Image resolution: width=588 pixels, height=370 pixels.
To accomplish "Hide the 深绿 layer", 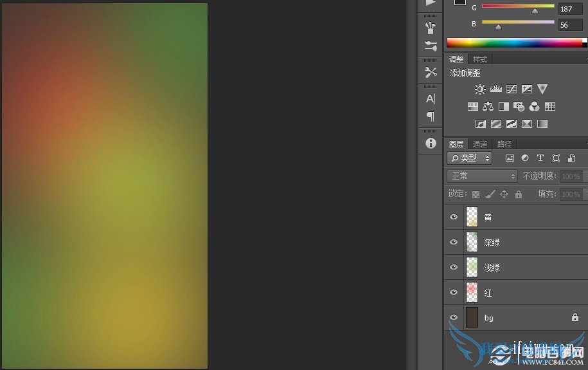I will tap(454, 242).
